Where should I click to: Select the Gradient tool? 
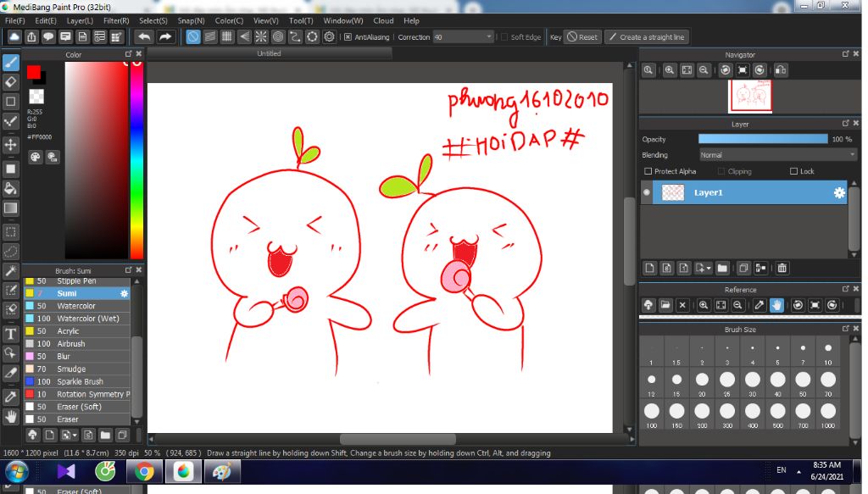click(x=10, y=208)
